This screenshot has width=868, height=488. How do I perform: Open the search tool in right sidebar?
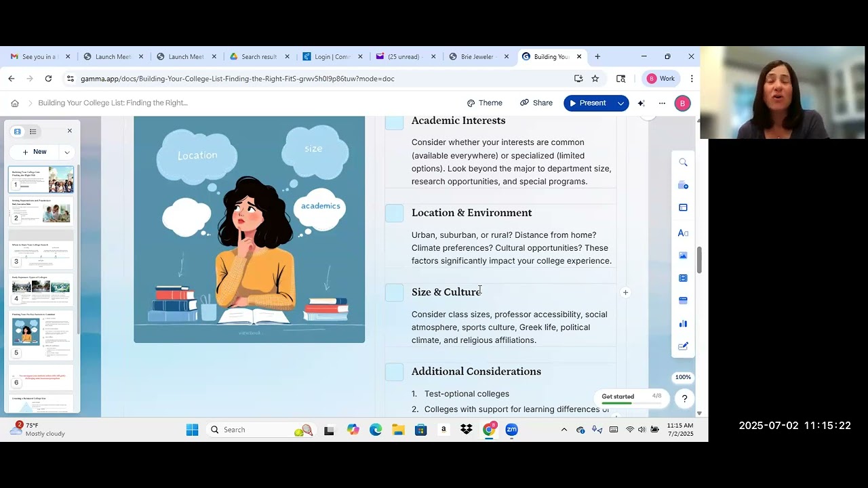click(683, 163)
